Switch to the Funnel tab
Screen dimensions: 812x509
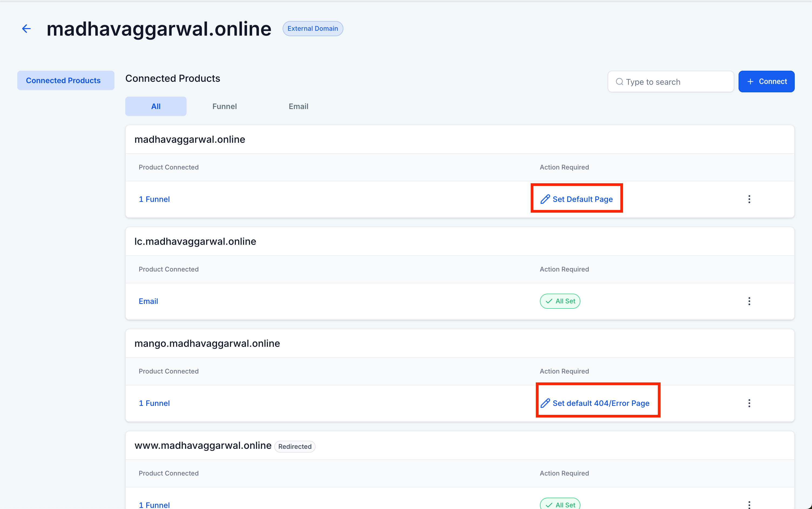point(225,106)
